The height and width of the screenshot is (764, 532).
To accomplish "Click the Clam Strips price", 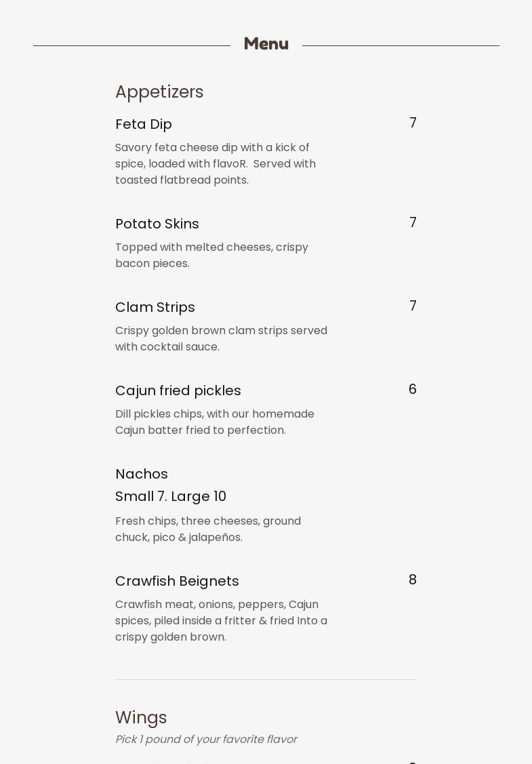I will [413, 306].
